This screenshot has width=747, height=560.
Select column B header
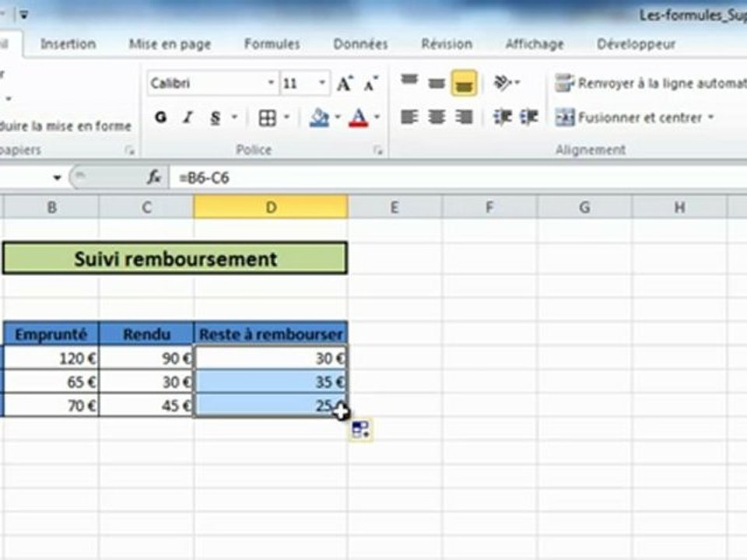click(51, 208)
